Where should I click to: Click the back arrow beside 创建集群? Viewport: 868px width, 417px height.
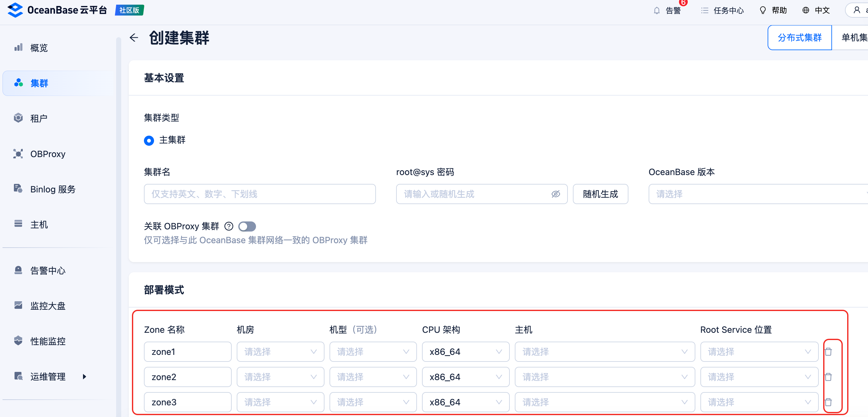pos(134,38)
